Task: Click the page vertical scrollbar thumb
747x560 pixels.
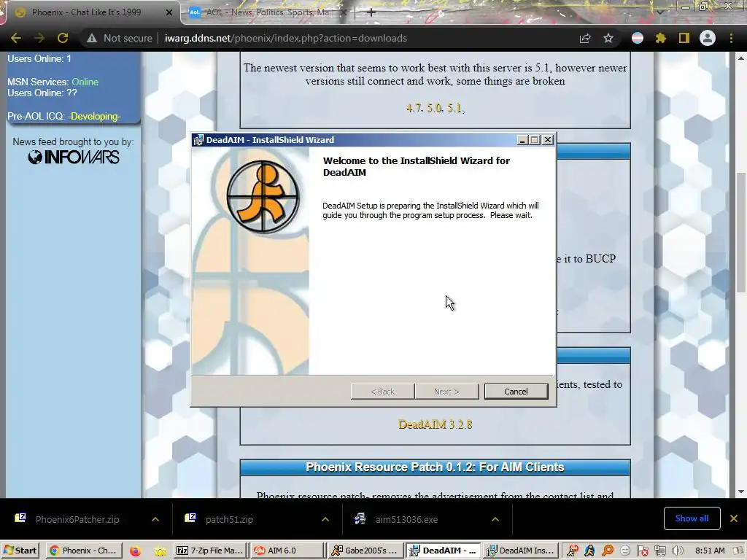Action: (x=741, y=232)
